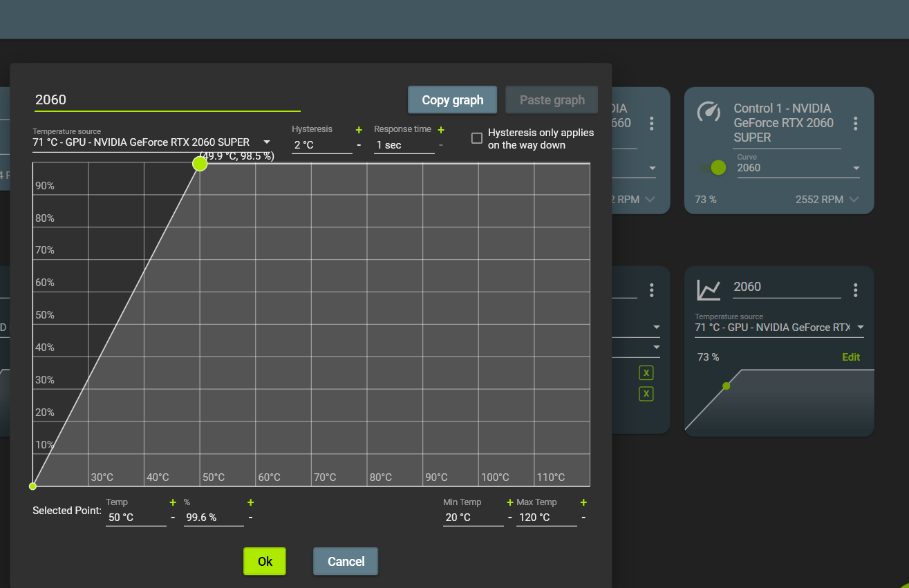Click the first green X remove icon

[646, 372]
